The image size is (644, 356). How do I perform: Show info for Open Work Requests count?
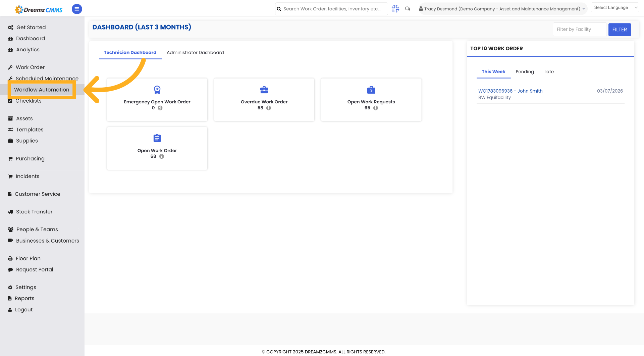(x=376, y=108)
